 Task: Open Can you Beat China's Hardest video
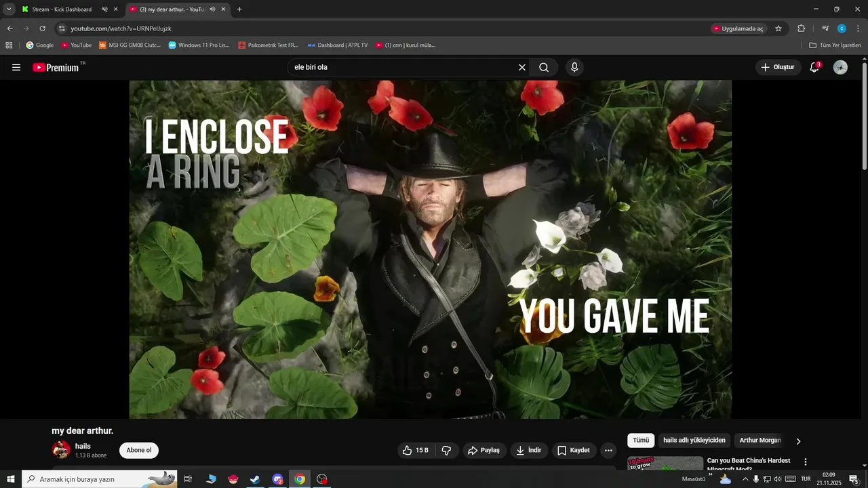[x=749, y=464]
